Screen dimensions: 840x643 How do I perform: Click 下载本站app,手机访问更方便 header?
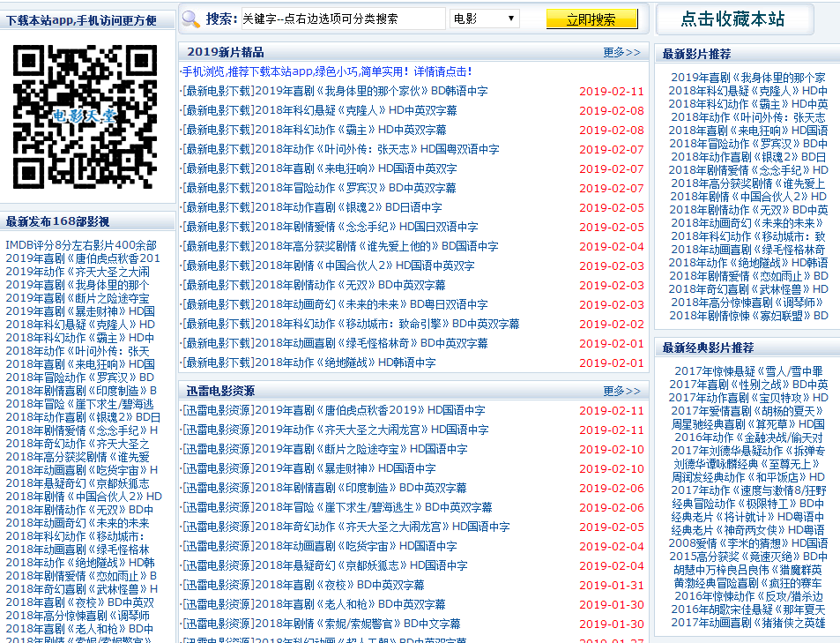81,20
